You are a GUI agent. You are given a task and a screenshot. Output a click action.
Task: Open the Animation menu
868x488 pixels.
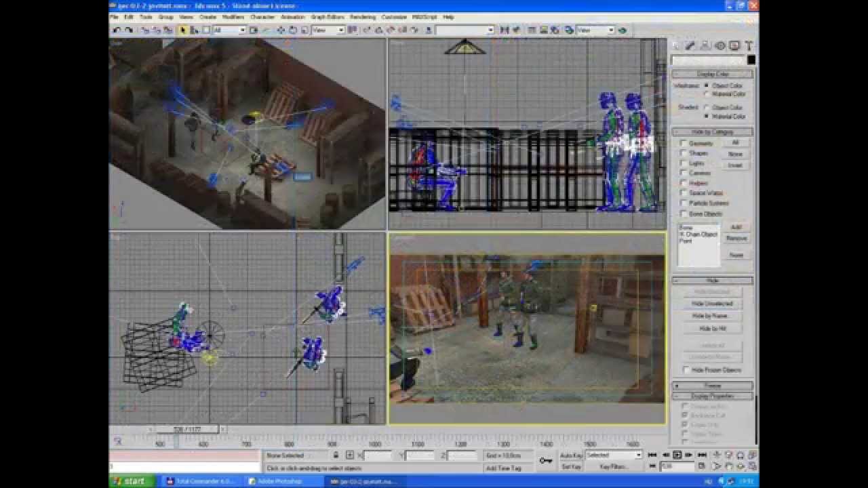click(293, 17)
